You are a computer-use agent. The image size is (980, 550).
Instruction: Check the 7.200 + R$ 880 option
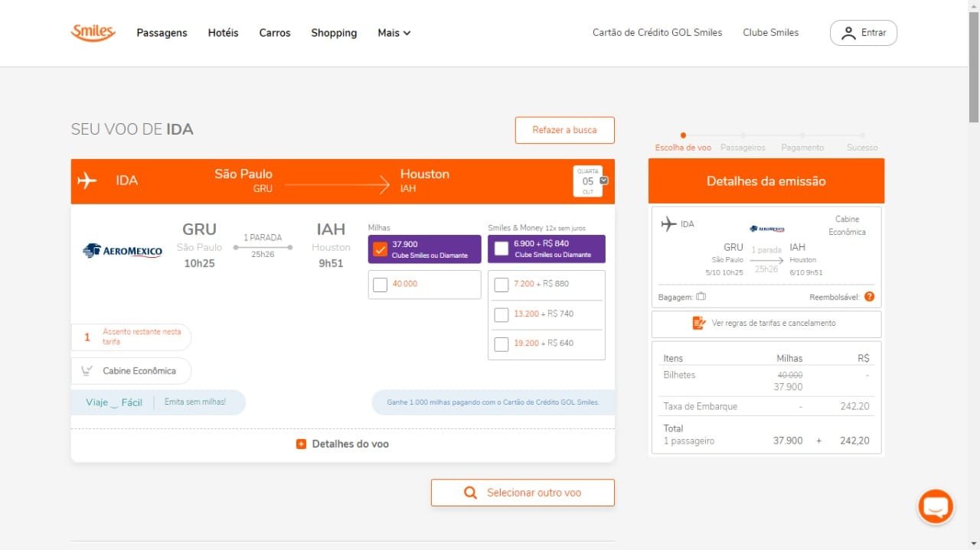pyautogui.click(x=501, y=285)
